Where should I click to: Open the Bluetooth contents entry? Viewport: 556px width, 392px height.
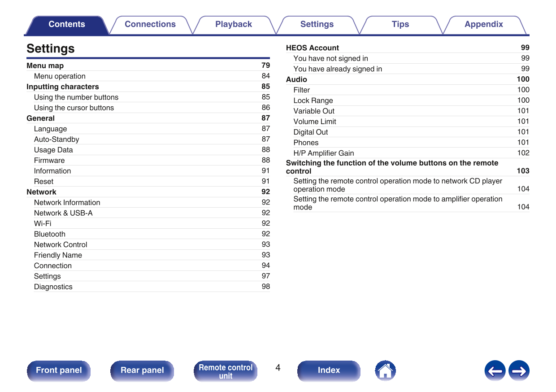point(50,234)
